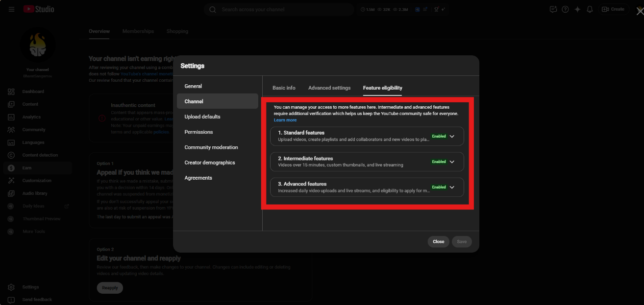Select Channel in settings menu

(x=217, y=101)
